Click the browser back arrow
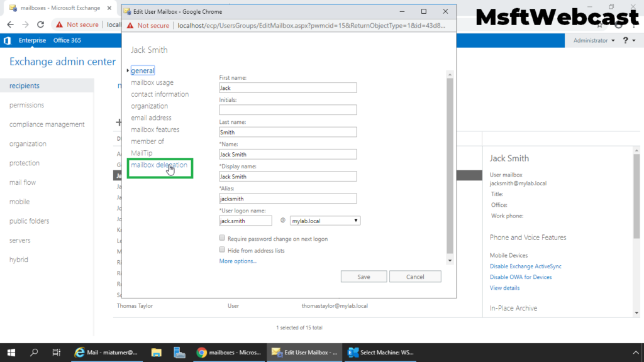644x362 pixels. (10, 25)
